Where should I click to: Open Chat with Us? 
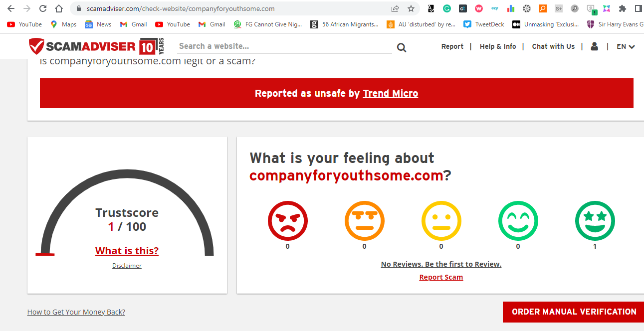pyautogui.click(x=553, y=46)
